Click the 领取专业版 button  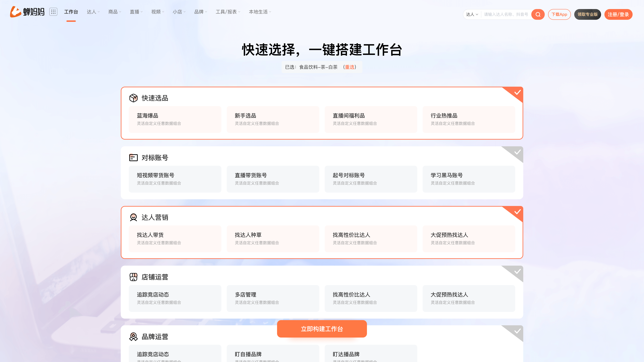pyautogui.click(x=587, y=14)
